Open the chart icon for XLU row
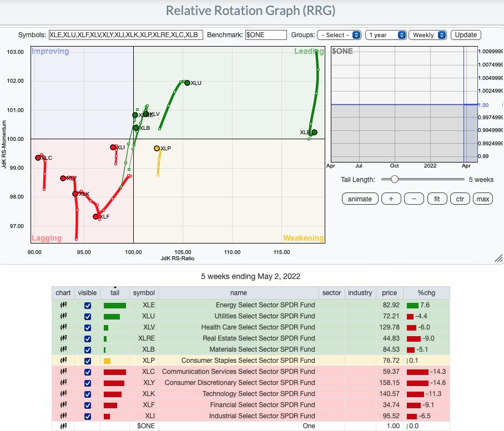Image resolution: width=504 pixels, height=431 pixels. pyautogui.click(x=63, y=316)
